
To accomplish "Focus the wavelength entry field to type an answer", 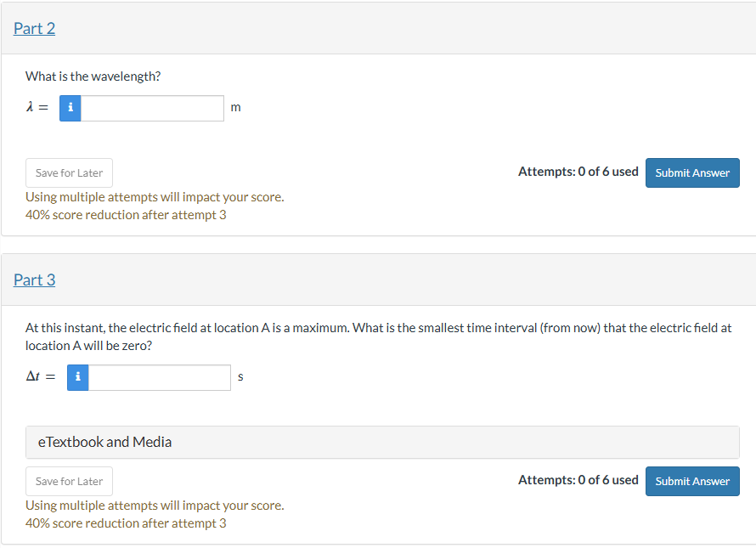I will 153,108.
